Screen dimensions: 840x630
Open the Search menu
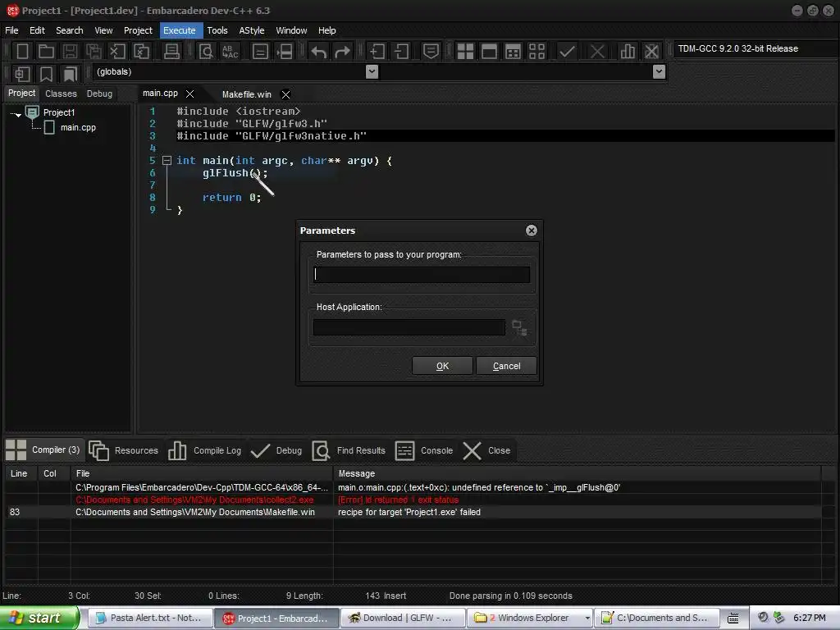pyautogui.click(x=69, y=30)
